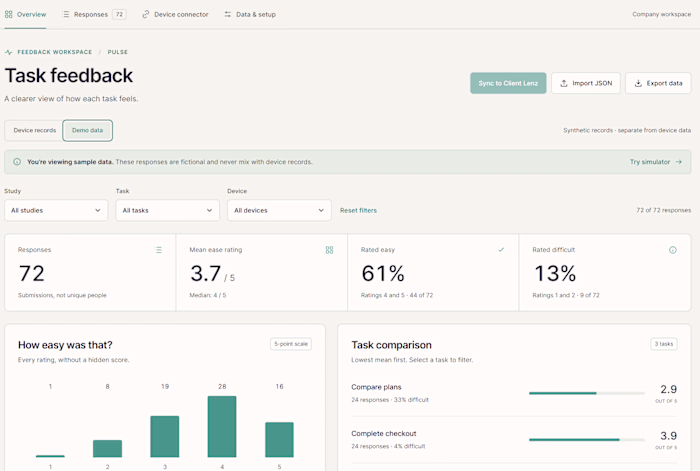Click the Import JSON button

586,83
